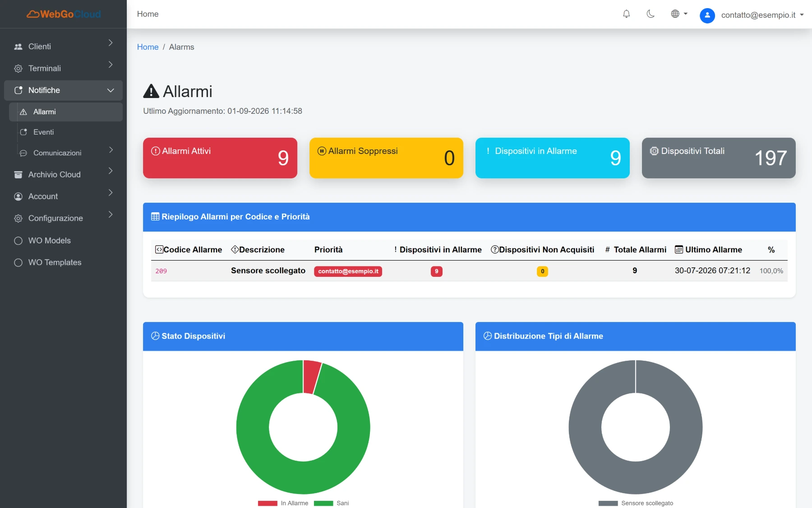Click the WO Templates circle icon
Image resolution: width=812 pixels, height=508 pixels.
coord(18,262)
